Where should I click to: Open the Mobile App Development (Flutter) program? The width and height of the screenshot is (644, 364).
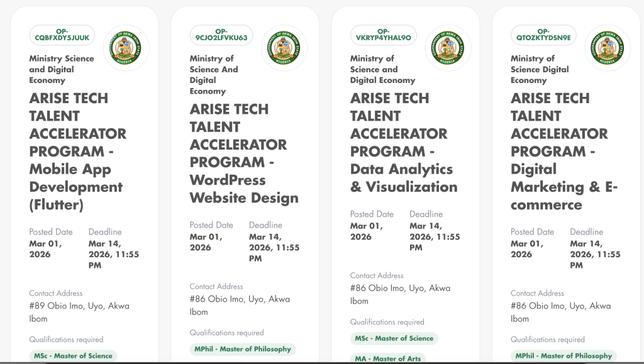pyautogui.click(x=77, y=152)
